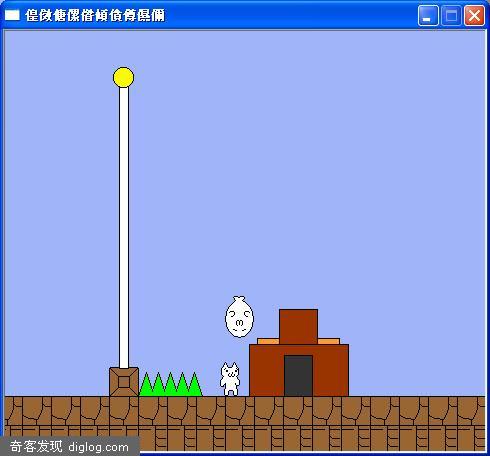The height and width of the screenshot is (456, 490).
Task: Click the dark castle doorway
Action: pyautogui.click(x=298, y=376)
